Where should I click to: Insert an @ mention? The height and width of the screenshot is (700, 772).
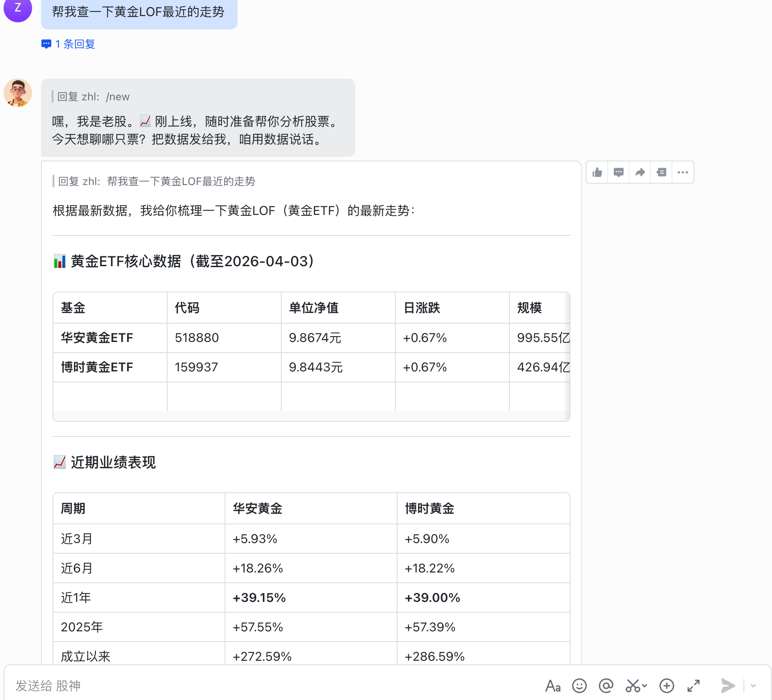click(606, 686)
